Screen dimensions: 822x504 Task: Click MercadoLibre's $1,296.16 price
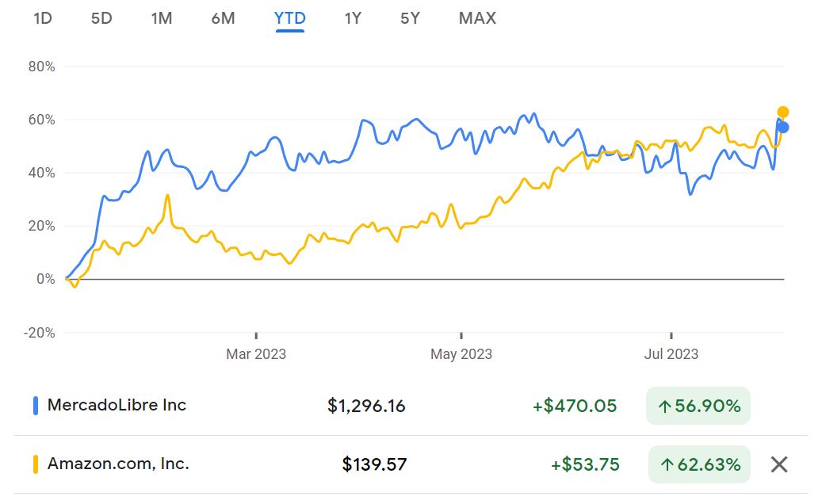[x=366, y=407]
